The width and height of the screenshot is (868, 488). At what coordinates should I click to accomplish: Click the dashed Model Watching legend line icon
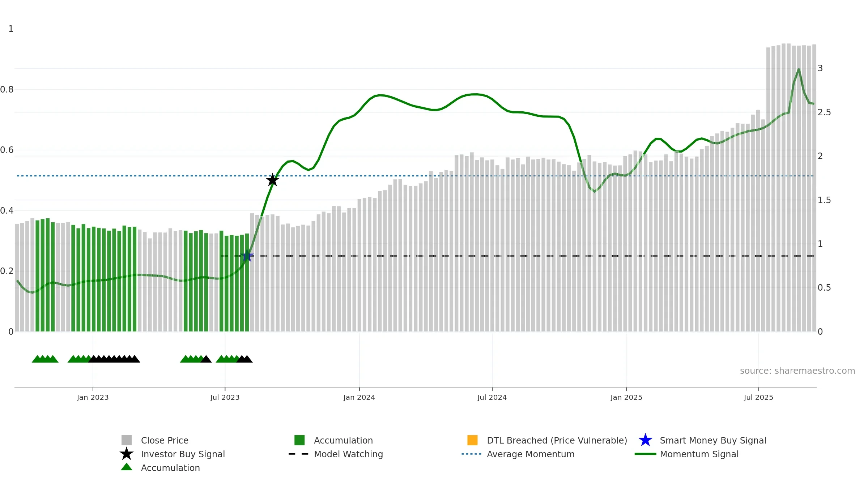(x=299, y=454)
